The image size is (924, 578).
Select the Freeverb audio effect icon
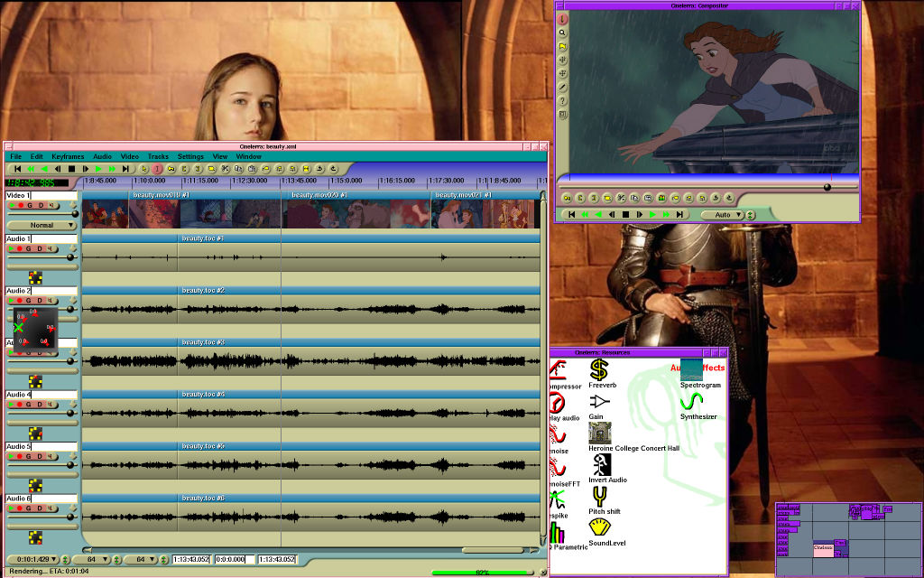[x=598, y=369]
